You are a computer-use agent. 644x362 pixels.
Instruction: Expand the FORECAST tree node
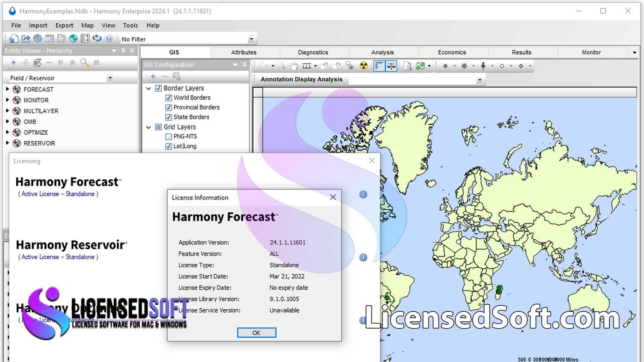7,89
